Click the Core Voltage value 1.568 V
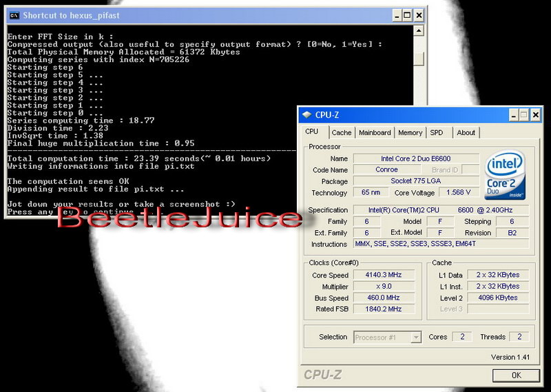Image resolution: width=551 pixels, height=392 pixels. (458, 192)
